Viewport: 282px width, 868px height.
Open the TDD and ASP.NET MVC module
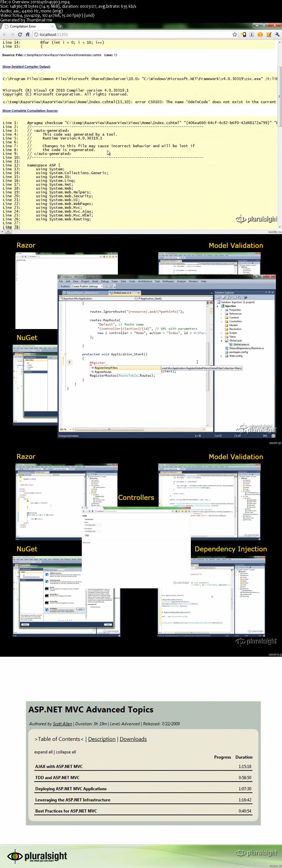coord(57,777)
